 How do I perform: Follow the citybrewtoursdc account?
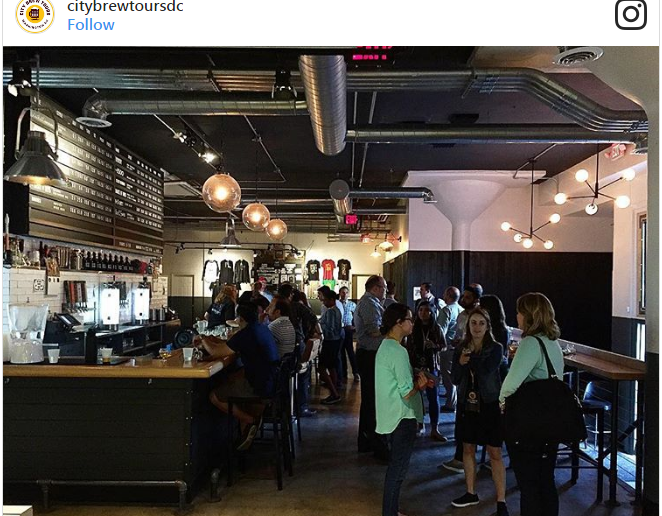click(x=91, y=25)
